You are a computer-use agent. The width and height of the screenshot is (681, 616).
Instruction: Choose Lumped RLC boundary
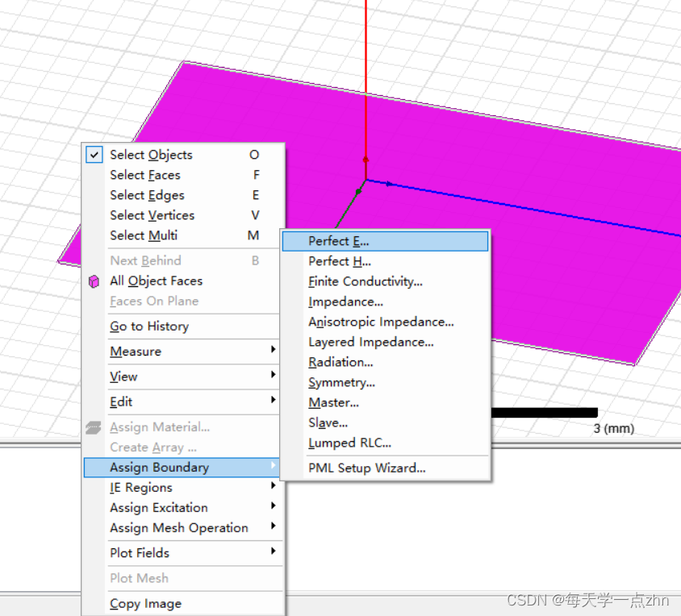385,443
